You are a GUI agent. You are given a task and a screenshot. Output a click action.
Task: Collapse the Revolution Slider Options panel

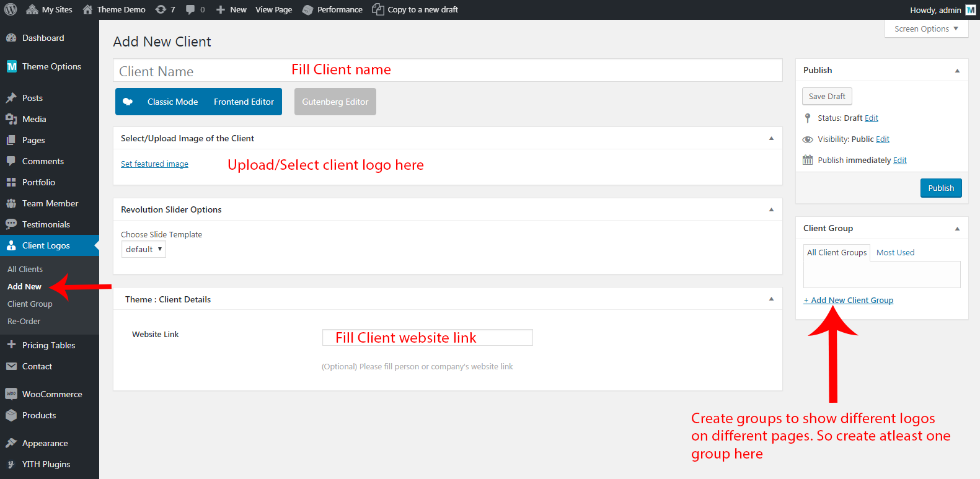click(771, 209)
